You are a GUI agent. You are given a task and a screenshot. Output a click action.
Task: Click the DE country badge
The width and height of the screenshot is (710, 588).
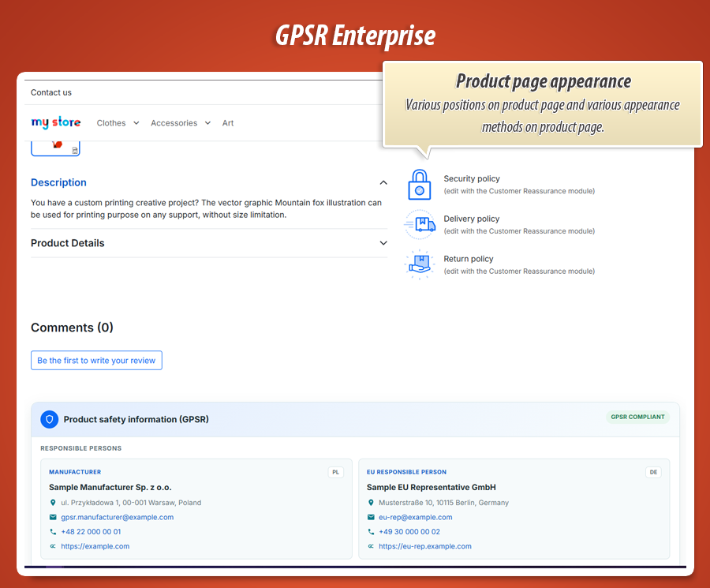point(653,472)
